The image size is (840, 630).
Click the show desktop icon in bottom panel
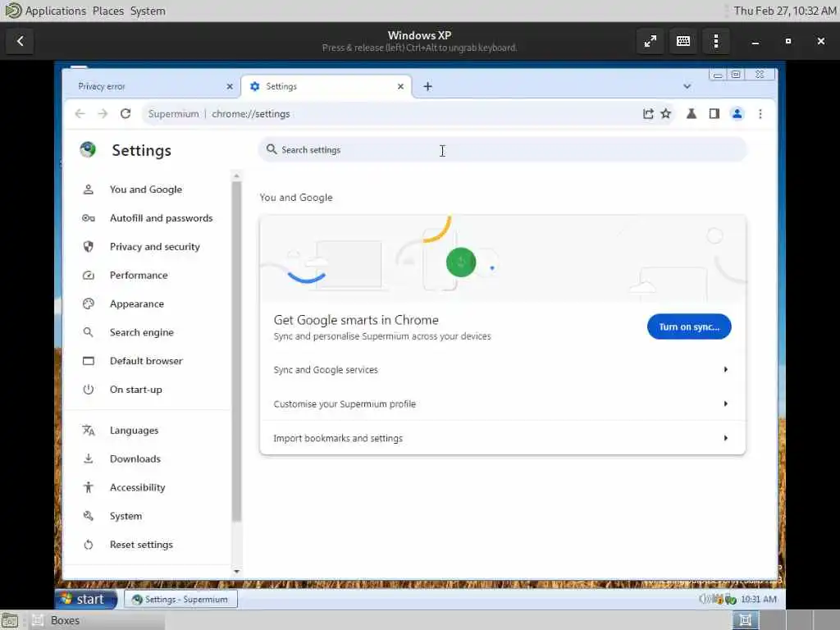[x=10, y=620]
